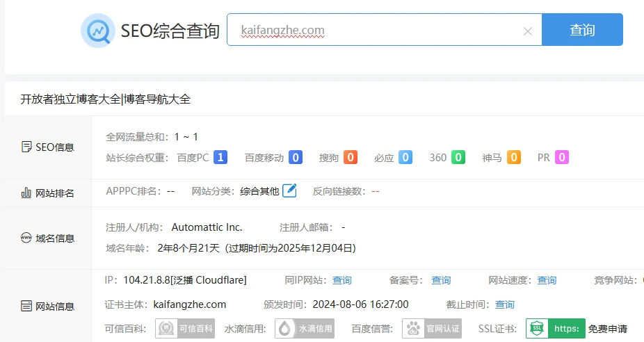The width and height of the screenshot is (644, 342).
Task: Open the 网站速度 查询 link
Action: (x=547, y=280)
